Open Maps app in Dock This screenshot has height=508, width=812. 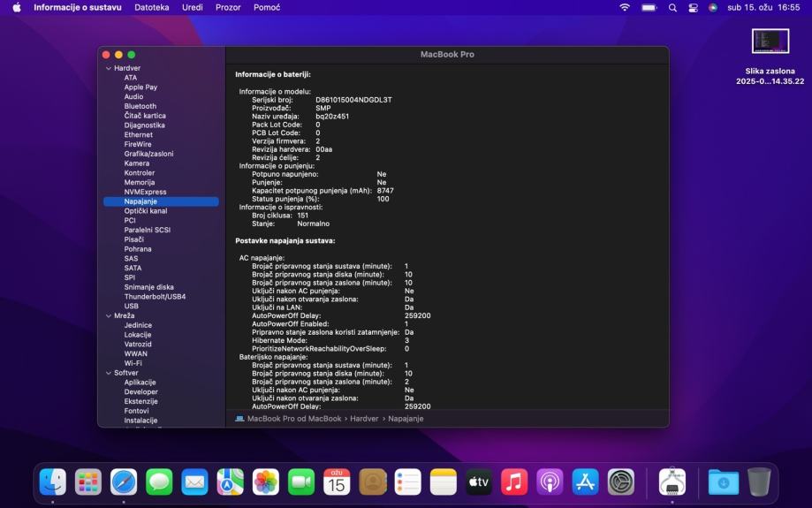pyautogui.click(x=230, y=482)
